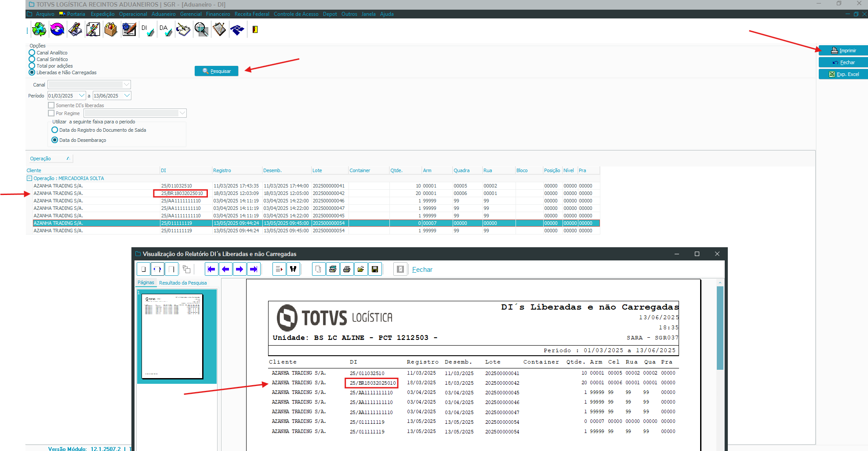The image size is (868, 451).
Task: Click the clipboard with pencil icon
Action: (x=219, y=29)
